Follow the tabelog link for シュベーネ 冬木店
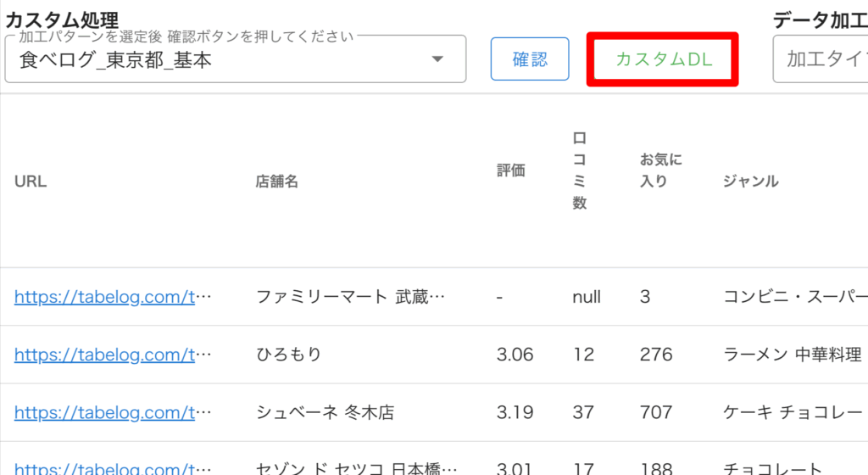This screenshot has width=868, height=475. [113, 413]
